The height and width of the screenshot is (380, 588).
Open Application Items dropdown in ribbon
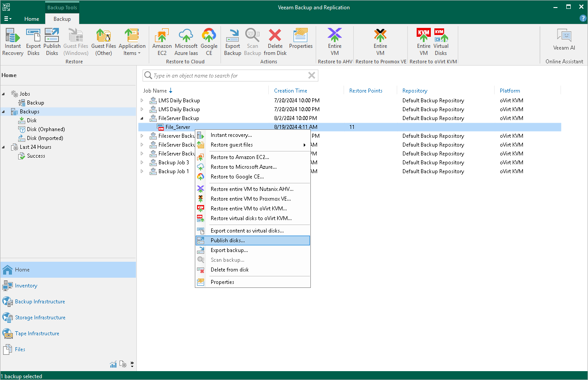click(132, 42)
